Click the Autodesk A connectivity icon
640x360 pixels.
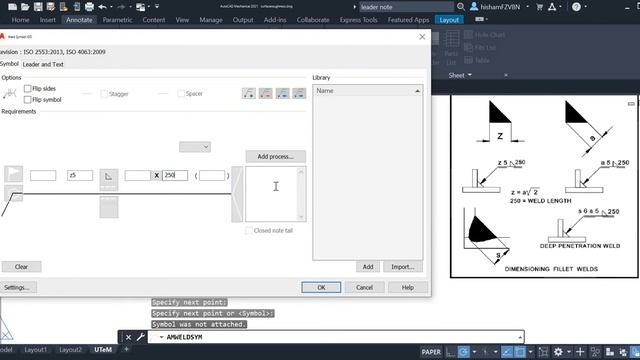click(552, 7)
